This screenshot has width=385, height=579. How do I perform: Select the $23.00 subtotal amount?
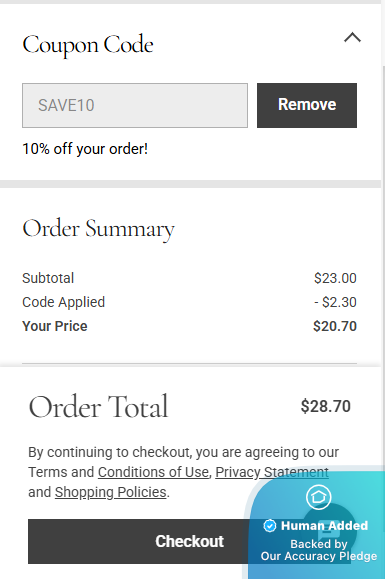(335, 278)
